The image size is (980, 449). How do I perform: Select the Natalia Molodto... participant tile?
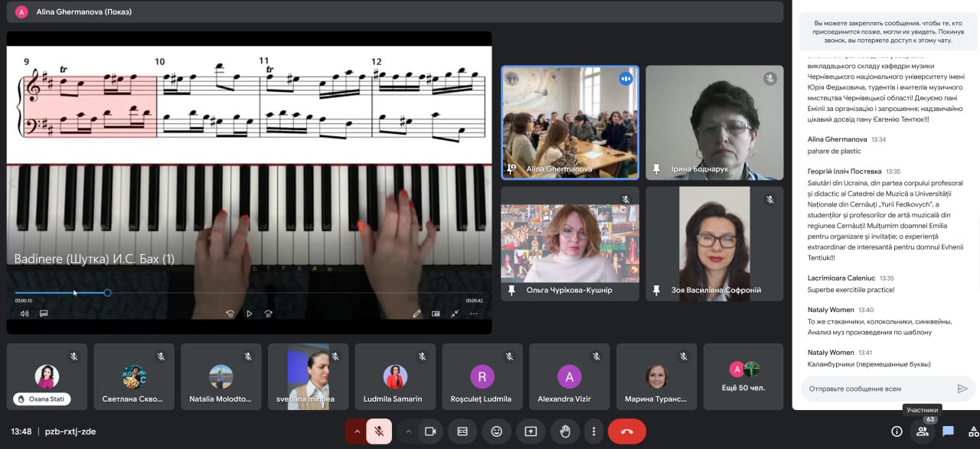pos(221,376)
